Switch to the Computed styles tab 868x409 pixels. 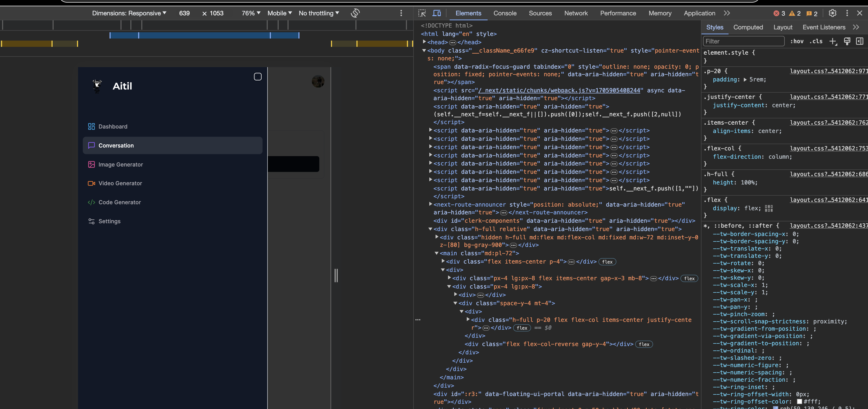[x=748, y=27]
